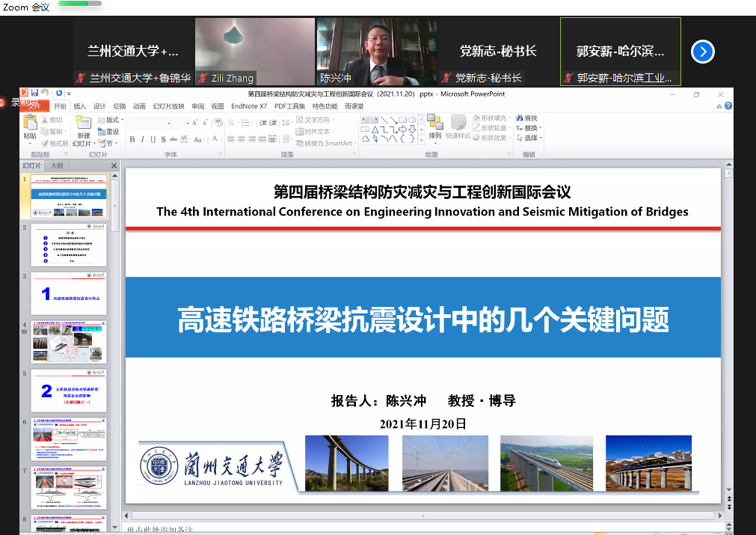Open the Replace (替换) dropdown arrow

541,128
